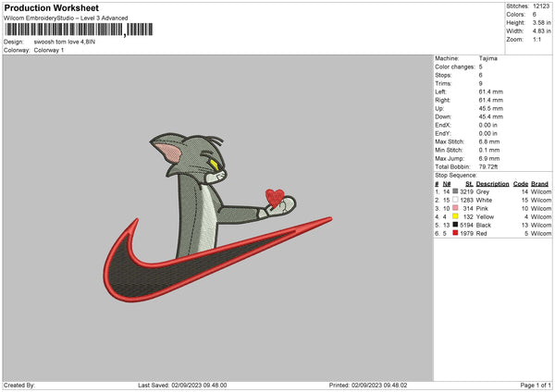
Task: Click the St. column header
Action: [469, 184]
